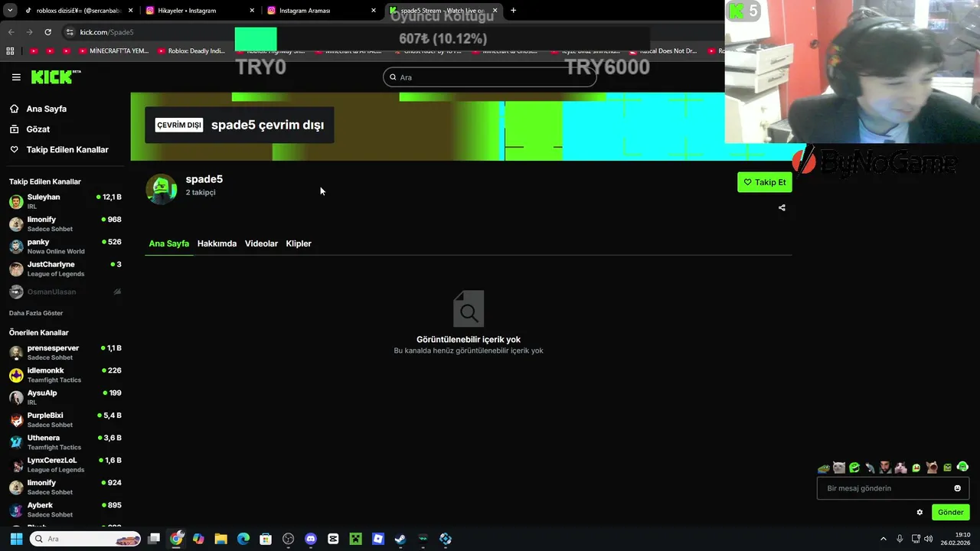This screenshot has height=551, width=980.
Task: Show hidden system tray icons
Action: click(883, 539)
